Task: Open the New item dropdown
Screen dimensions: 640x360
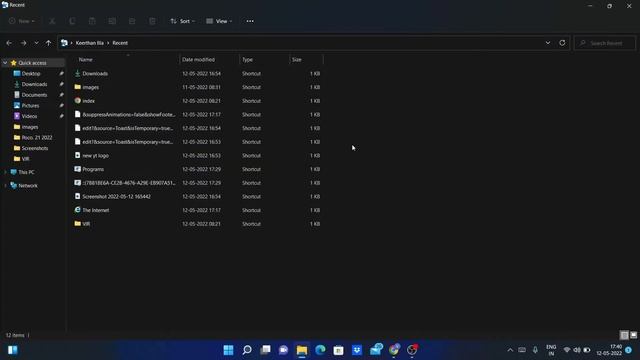Action: [x=22, y=21]
